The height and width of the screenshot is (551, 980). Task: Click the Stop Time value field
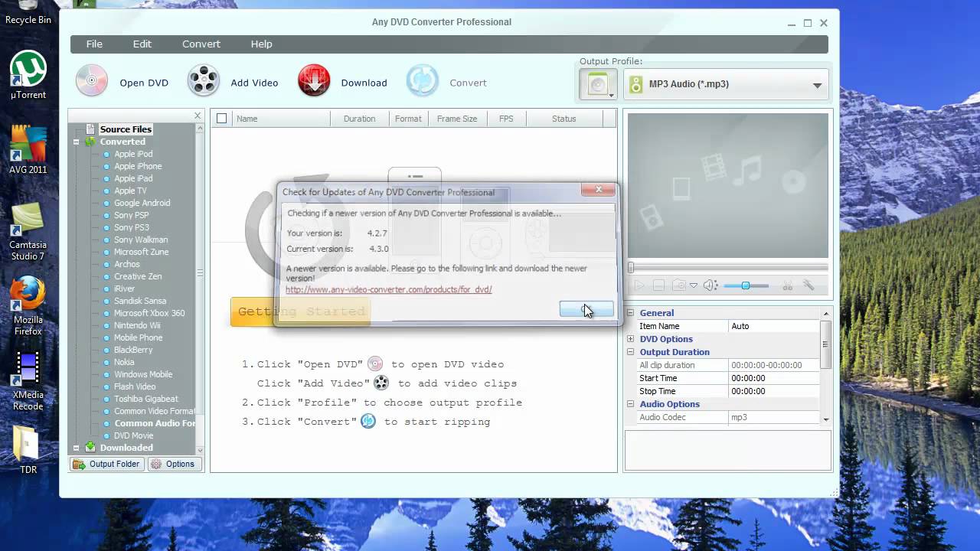coord(774,391)
